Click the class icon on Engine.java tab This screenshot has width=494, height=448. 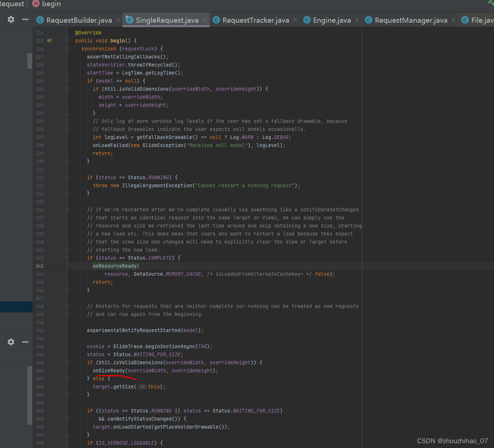tap(307, 20)
